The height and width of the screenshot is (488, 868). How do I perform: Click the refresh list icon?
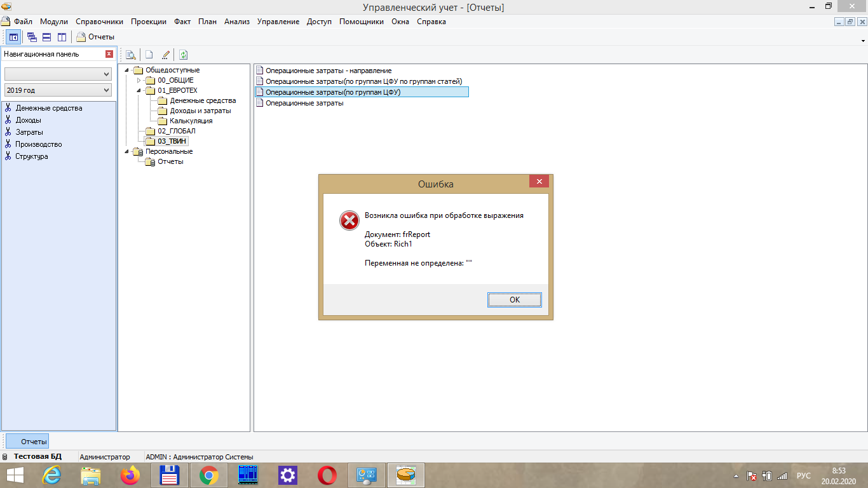click(x=183, y=55)
